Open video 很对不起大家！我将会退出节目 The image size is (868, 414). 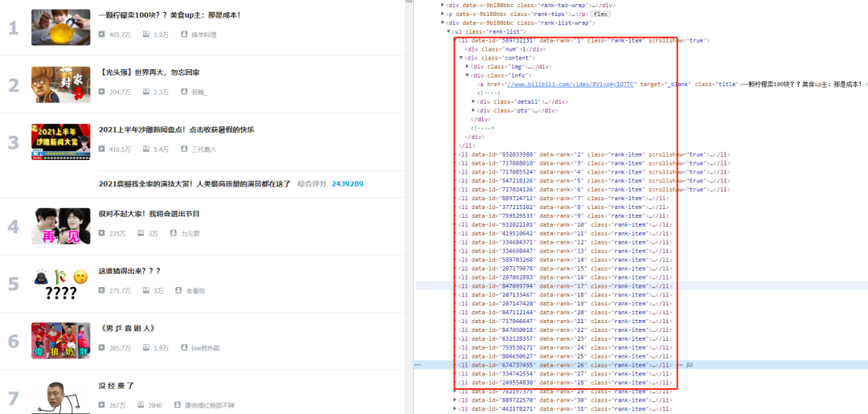[x=149, y=214]
